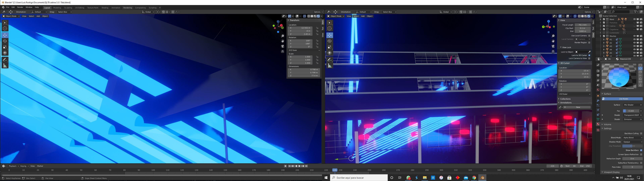Select the Annotate tool in left viewport
Image resolution: width=644 pixels, height=181 pixels.
click(5, 60)
